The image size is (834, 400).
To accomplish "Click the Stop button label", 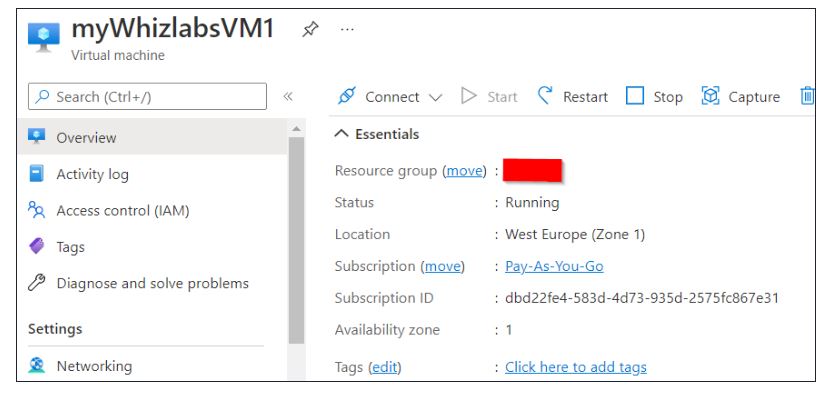I will click(668, 97).
